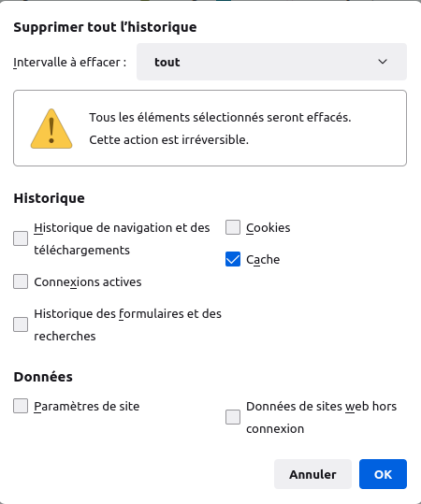Screen dimensions: 421x504
Task: Confirm with the blue OK button
Action: pyautogui.click(x=383, y=474)
